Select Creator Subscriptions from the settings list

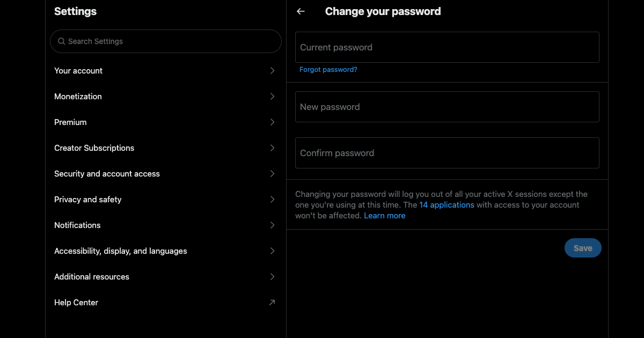94,148
